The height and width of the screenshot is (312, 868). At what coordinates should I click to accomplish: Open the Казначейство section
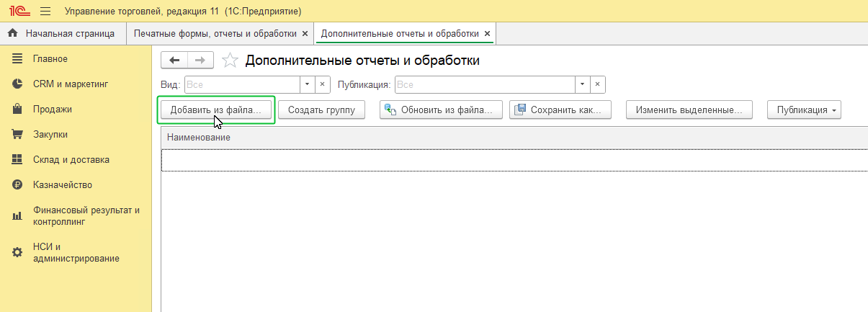click(62, 185)
